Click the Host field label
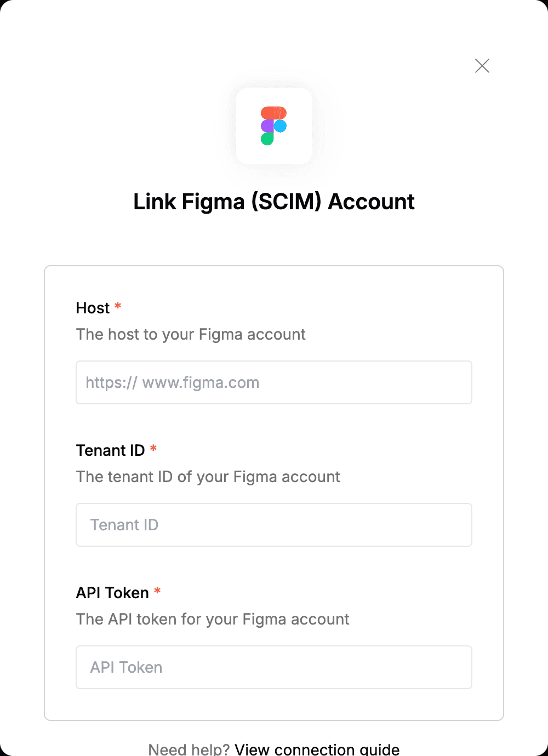 (x=93, y=308)
